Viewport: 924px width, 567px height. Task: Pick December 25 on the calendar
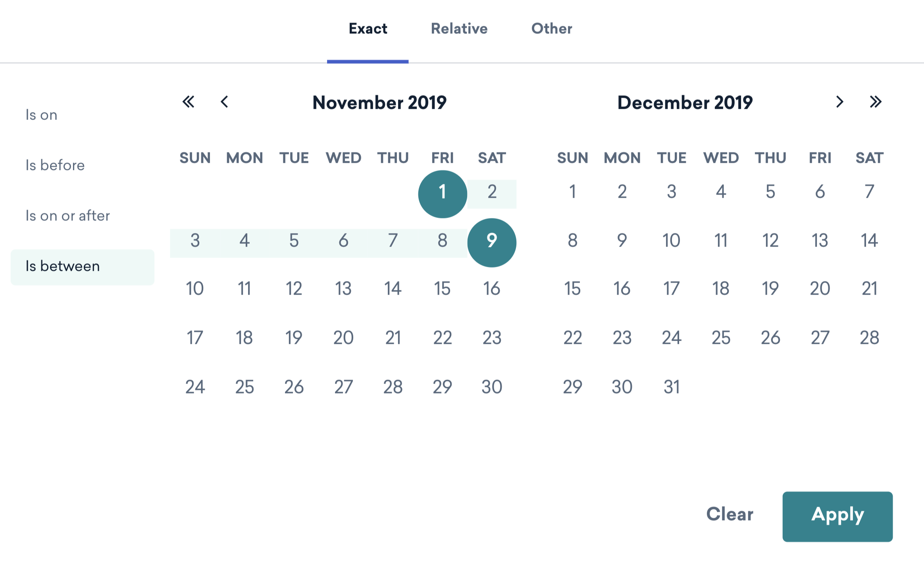(x=721, y=337)
